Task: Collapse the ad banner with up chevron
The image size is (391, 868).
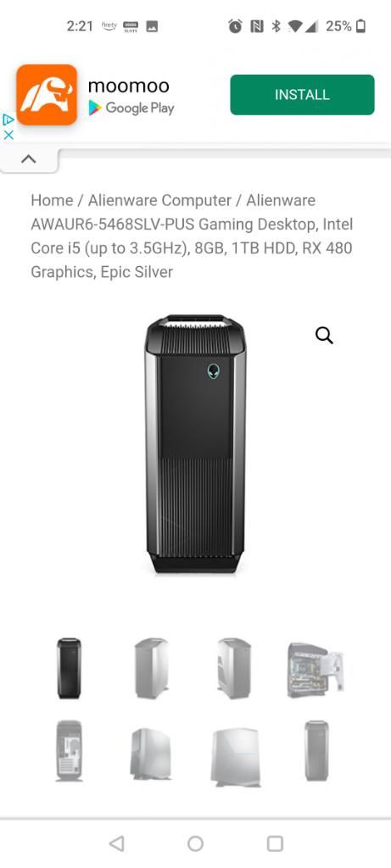Action: coord(28,159)
